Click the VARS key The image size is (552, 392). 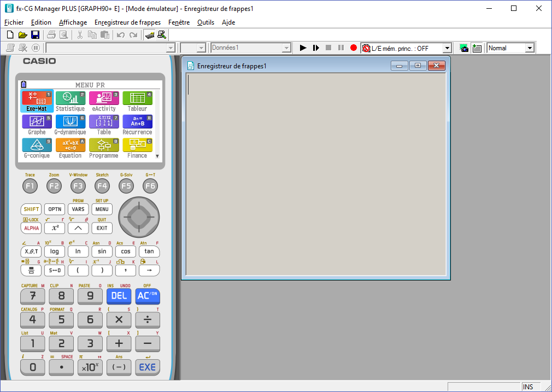tap(78, 209)
